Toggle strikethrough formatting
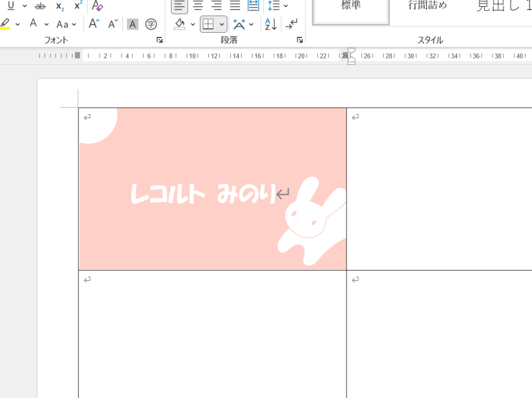Image resolution: width=532 pixels, height=398 pixels. tap(40, 6)
